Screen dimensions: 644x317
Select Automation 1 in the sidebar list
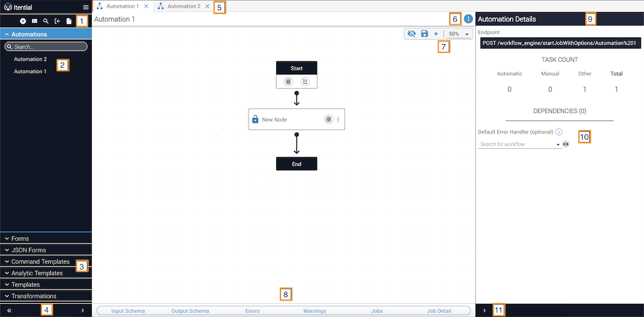[x=30, y=72]
